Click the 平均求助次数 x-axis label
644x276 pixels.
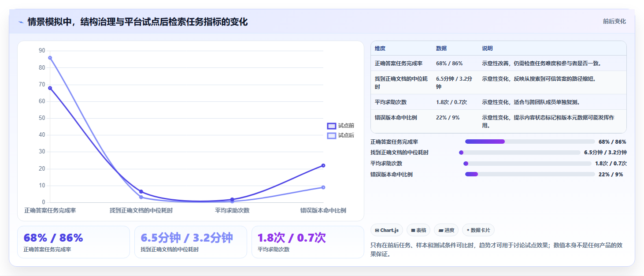(x=232, y=210)
